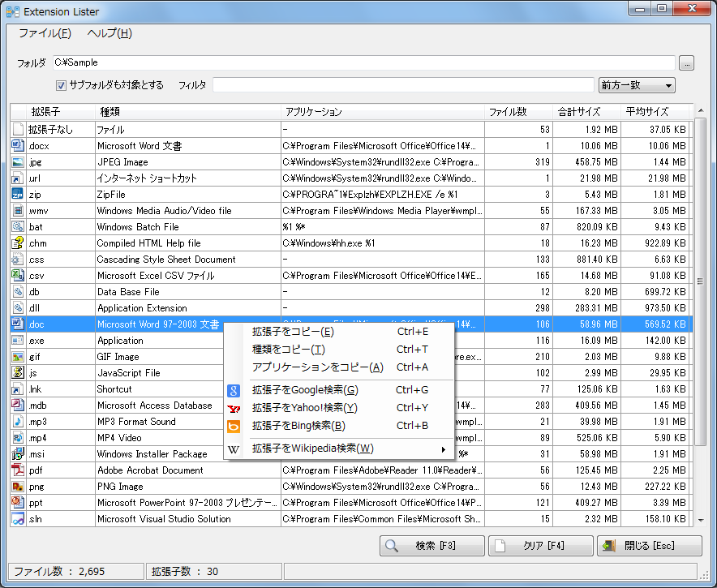Click the .pdf Adobe Acrobat icon
The image size is (717, 588).
click(18, 470)
